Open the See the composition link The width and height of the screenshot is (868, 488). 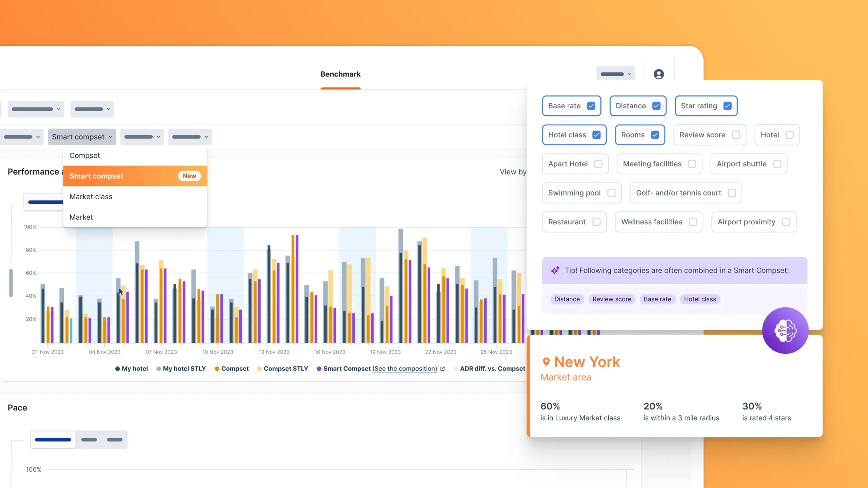tap(405, 369)
